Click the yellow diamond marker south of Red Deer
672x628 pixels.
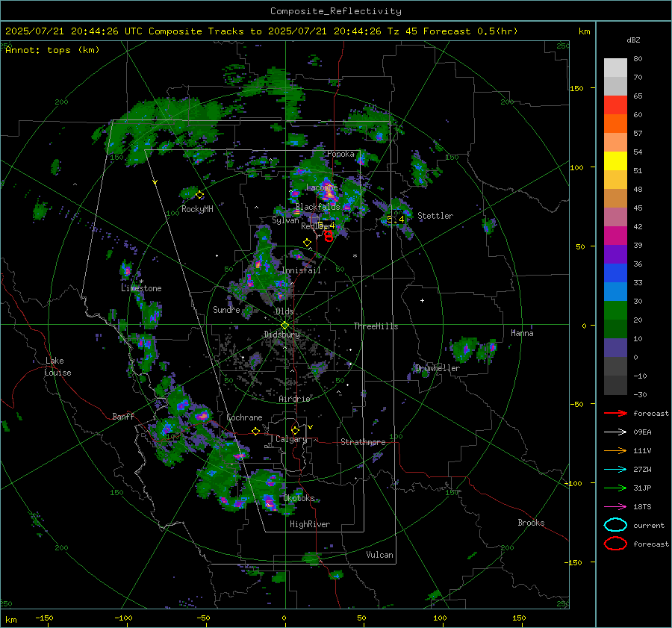(x=307, y=242)
